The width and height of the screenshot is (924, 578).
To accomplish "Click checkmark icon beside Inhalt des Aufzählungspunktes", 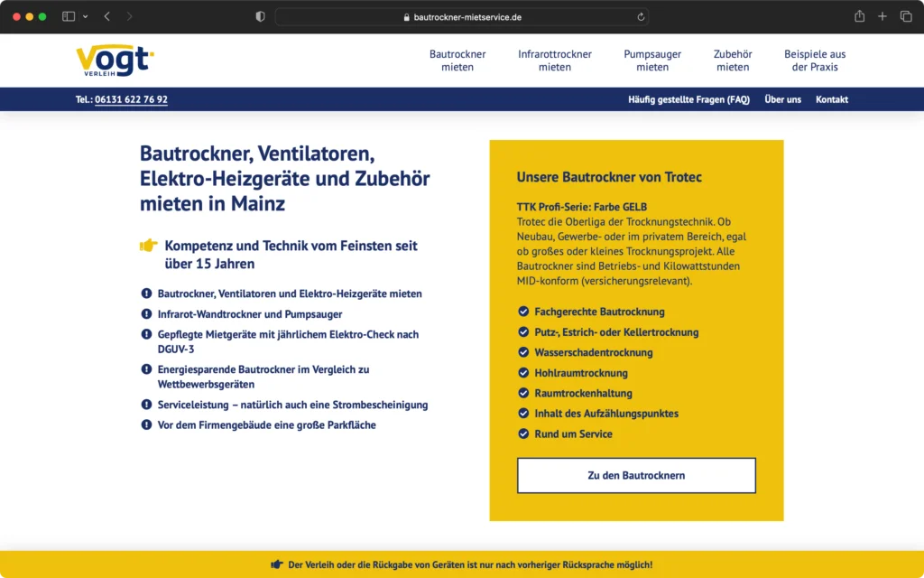I will coord(523,414).
